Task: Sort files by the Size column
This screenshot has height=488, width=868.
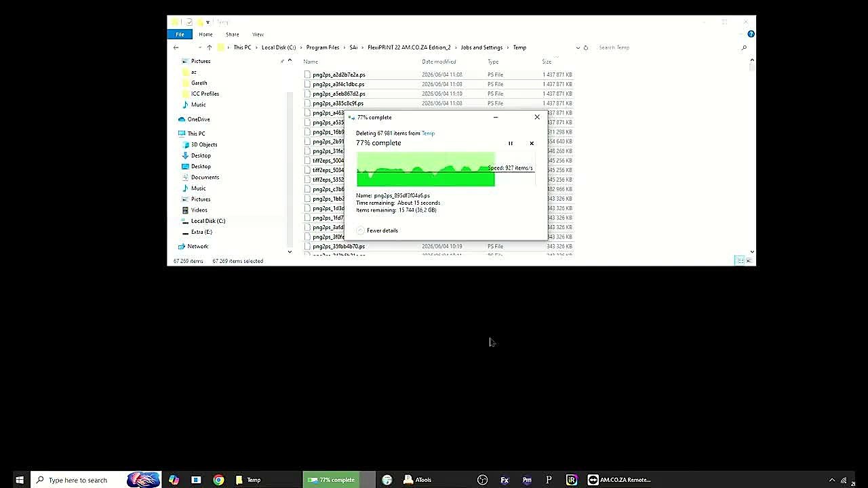Action: pos(547,62)
